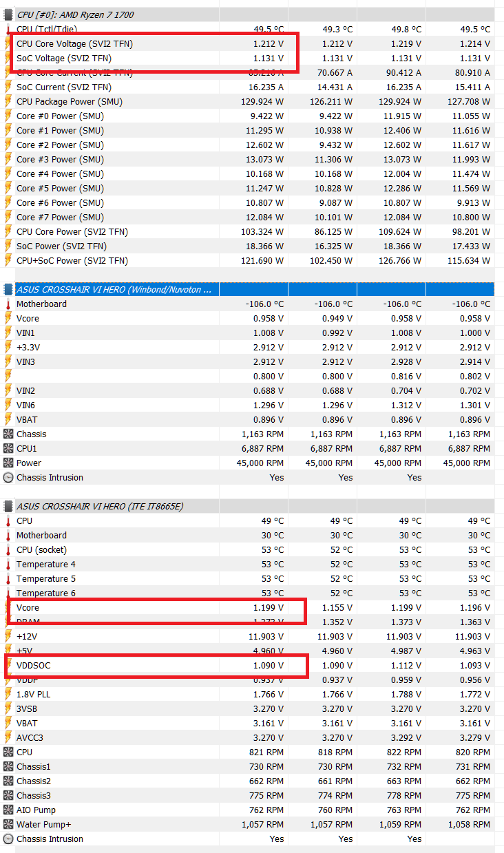Select the 'Core #1 Power (SMU)' row label
This screenshot has width=504, height=853.
(61, 130)
